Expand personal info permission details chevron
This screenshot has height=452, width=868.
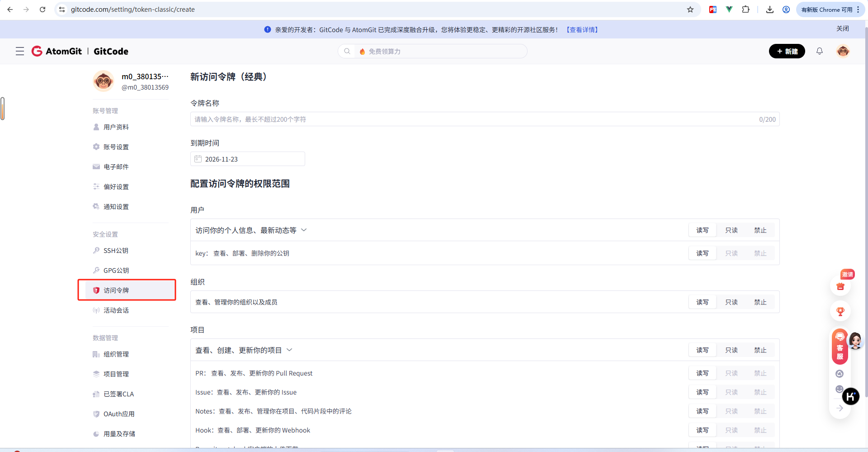coord(304,230)
